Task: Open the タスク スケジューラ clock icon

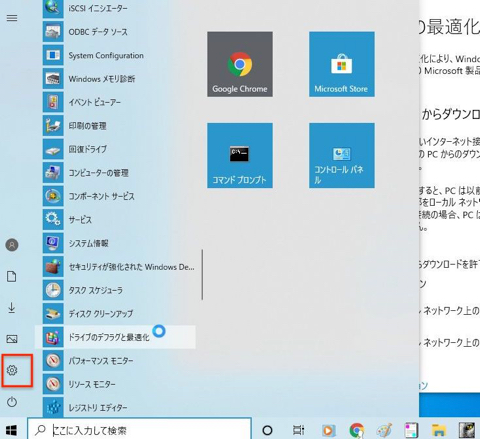Action: click(53, 290)
